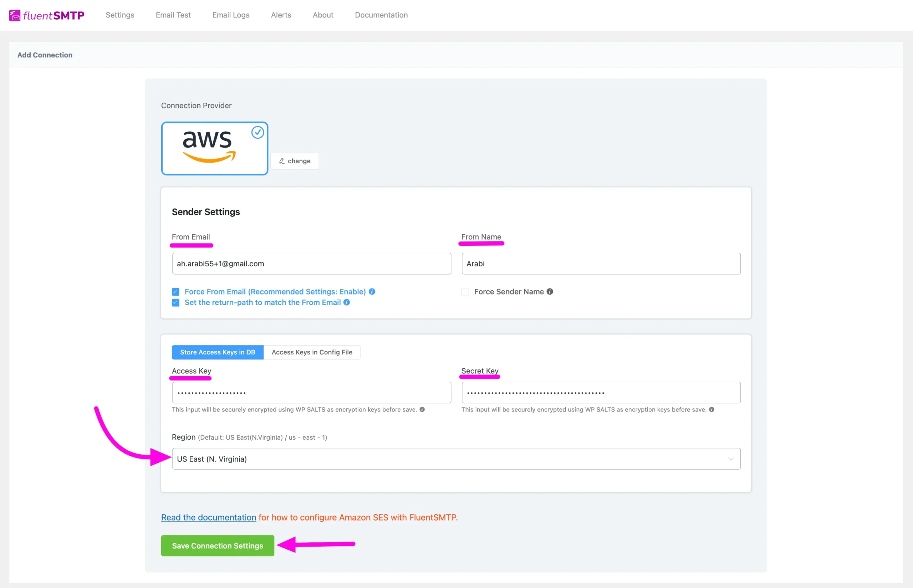Click the change provider button
The image size is (913, 588).
pos(295,161)
